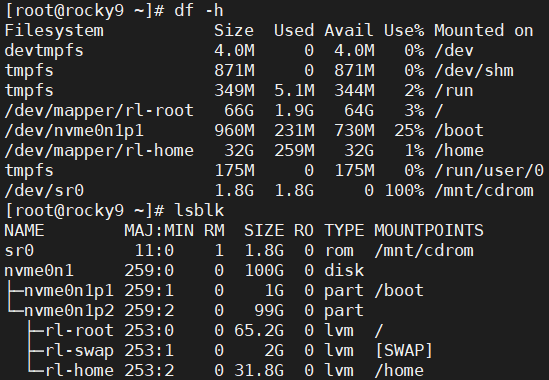Click the 'rom' type value
Screen dimensions: 549x380
tap(339, 250)
